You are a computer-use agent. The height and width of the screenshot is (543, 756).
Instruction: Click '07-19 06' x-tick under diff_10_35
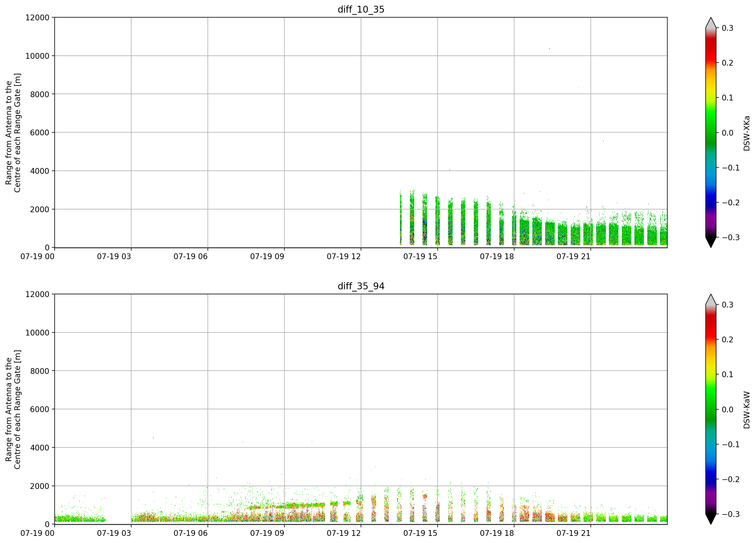191,256
